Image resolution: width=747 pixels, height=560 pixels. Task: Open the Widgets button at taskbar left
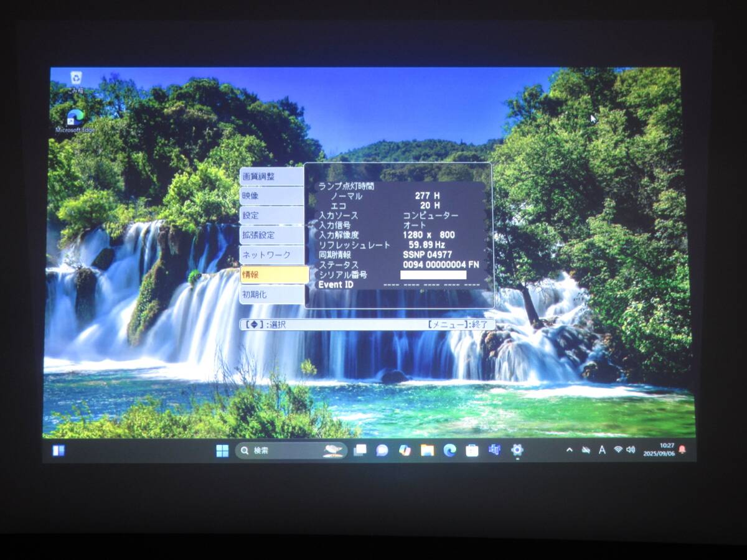[59, 450]
